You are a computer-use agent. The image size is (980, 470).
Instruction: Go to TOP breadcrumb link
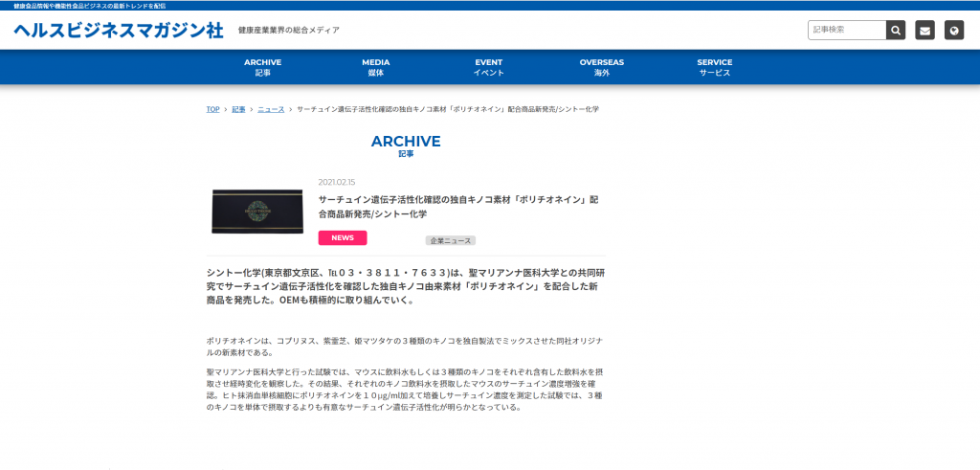point(213,109)
